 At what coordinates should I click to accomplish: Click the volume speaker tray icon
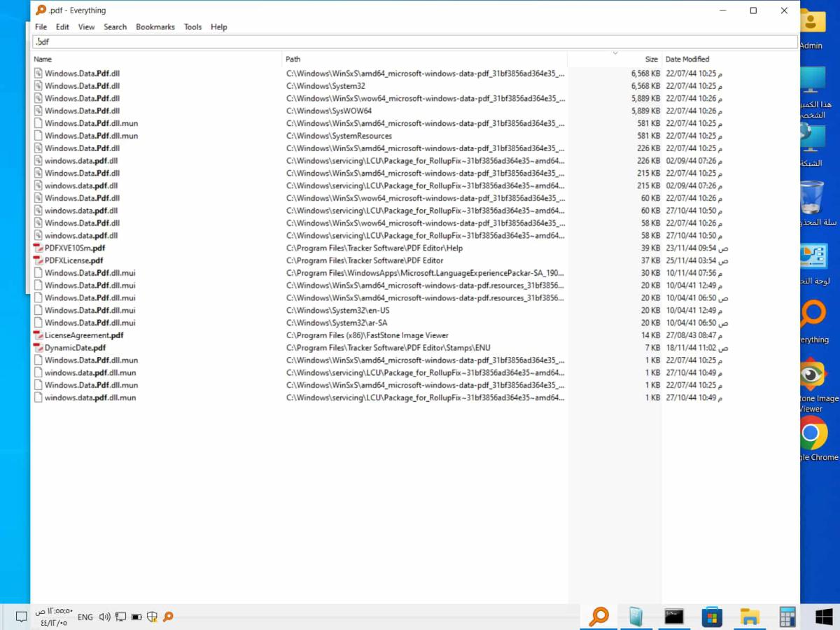coord(105,617)
